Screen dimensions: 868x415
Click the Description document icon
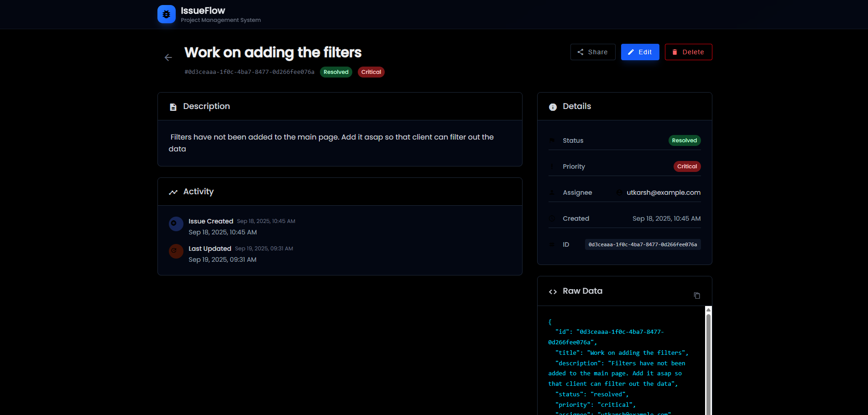(173, 107)
